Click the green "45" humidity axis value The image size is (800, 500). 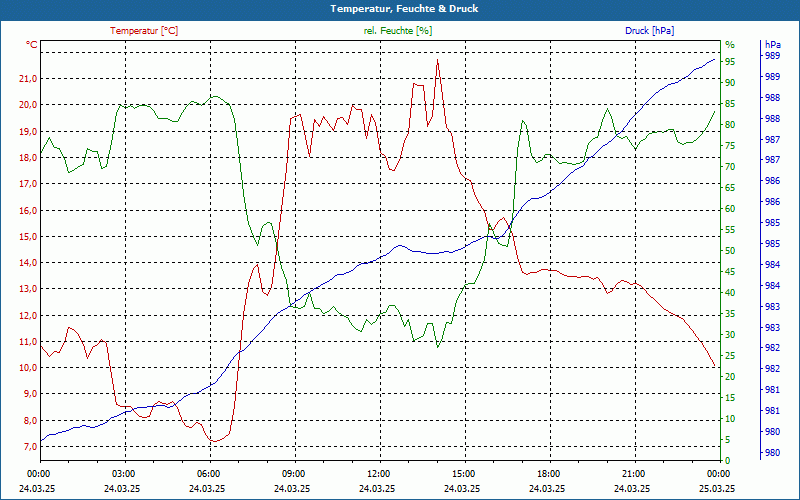click(730, 272)
